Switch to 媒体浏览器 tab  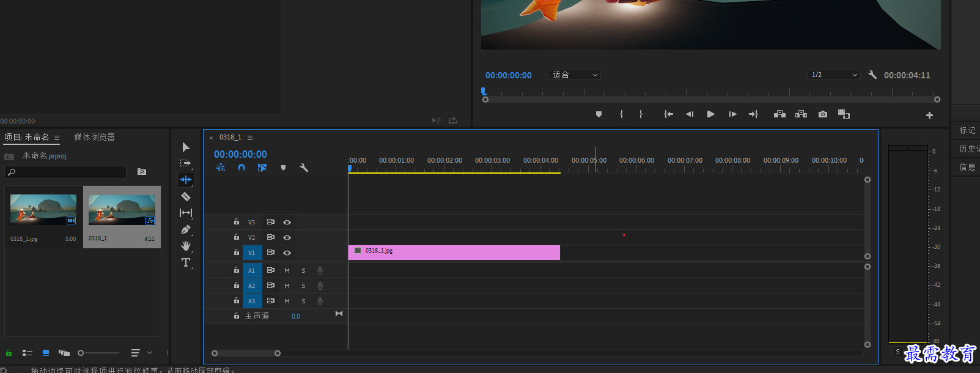tap(95, 137)
